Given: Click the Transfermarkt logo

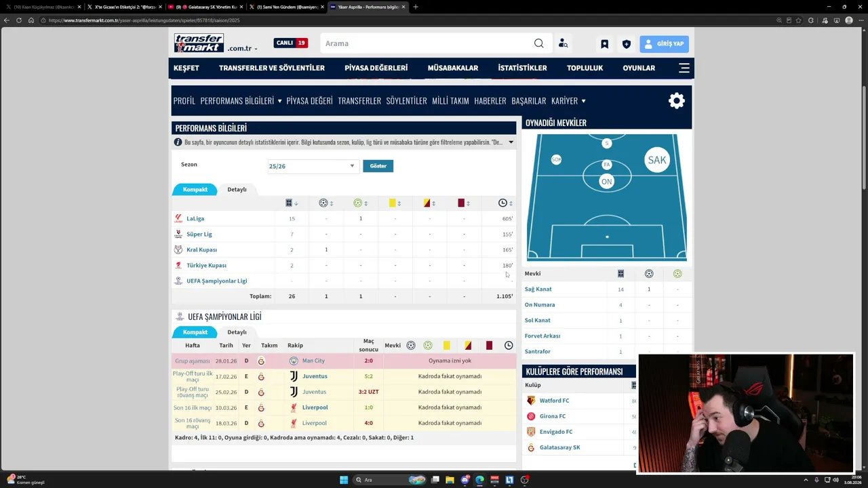Looking at the screenshot, I should pos(199,43).
